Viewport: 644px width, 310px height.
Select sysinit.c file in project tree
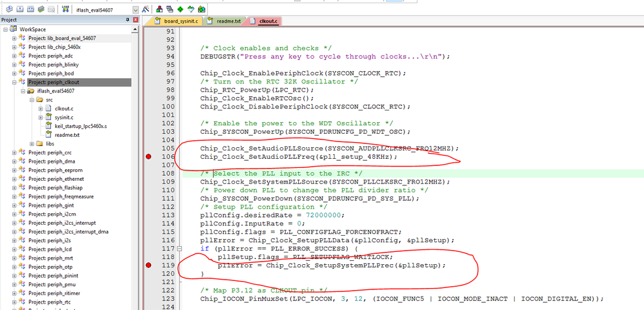64,117
